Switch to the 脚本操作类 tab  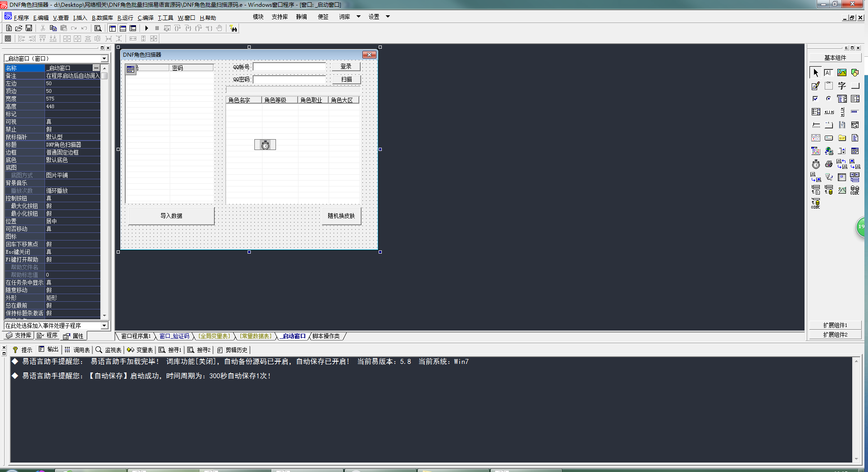pyautogui.click(x=326, y=336)
